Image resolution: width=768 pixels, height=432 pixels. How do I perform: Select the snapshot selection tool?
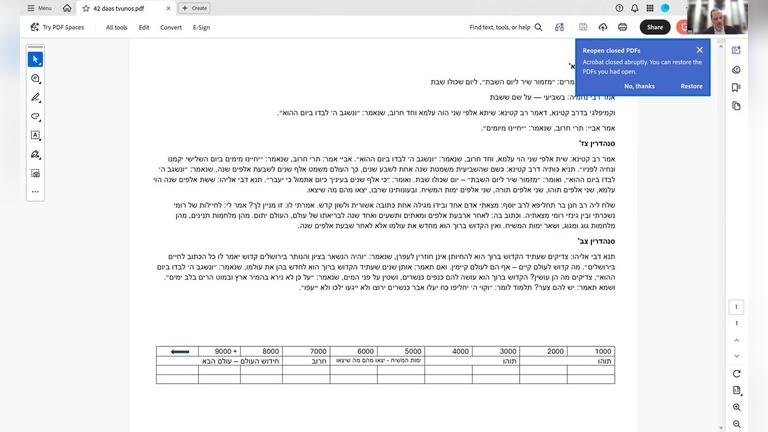coord(35,173)
